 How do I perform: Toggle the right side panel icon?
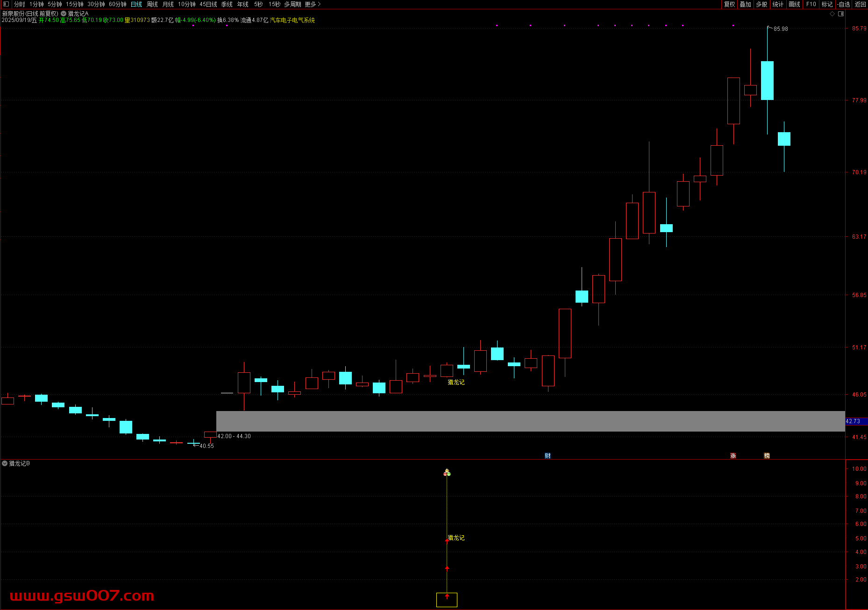841,14
